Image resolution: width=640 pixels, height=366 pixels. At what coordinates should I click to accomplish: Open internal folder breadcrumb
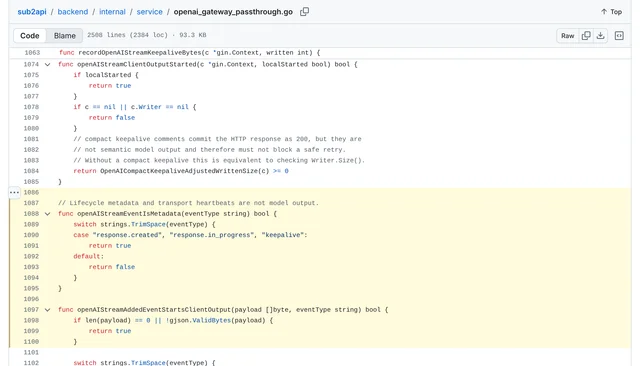pos(112,12)
